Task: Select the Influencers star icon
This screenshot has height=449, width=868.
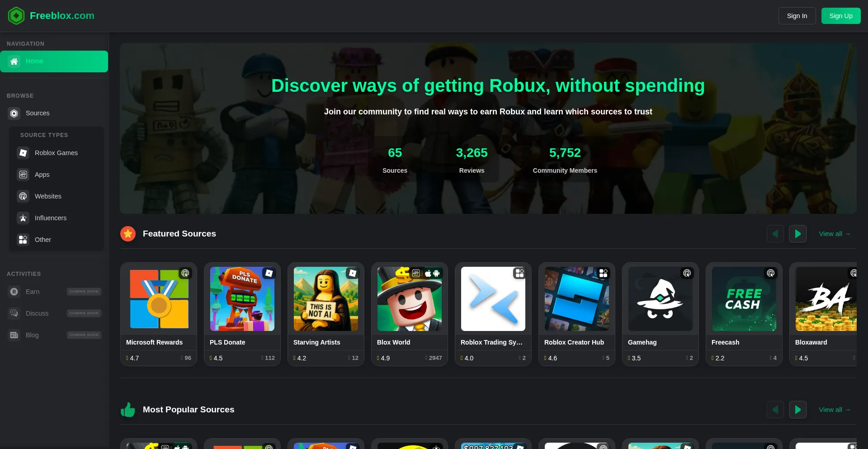Action: click(23, 218)
